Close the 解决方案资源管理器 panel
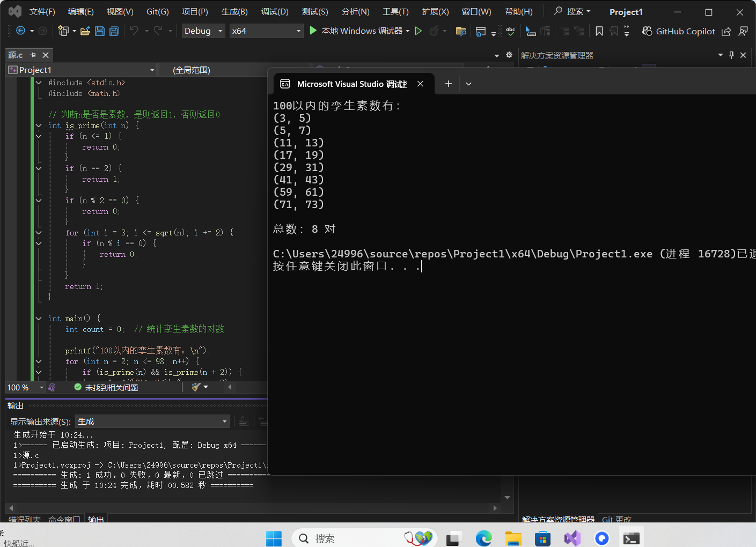The image size is (756, 547). click(743, 55)
